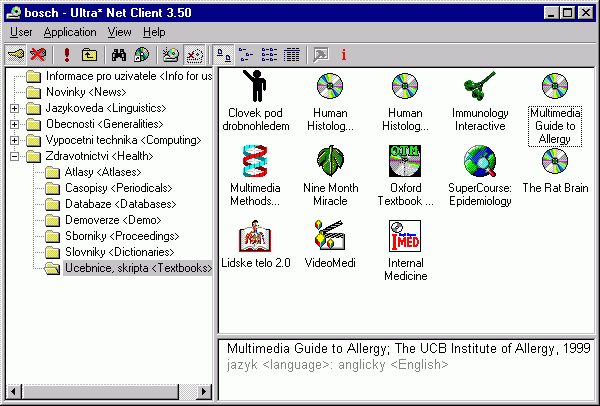Click tree pane horizontal scrollbar thumb
This screenshot has height=406, width=600.
coord(100,391)
